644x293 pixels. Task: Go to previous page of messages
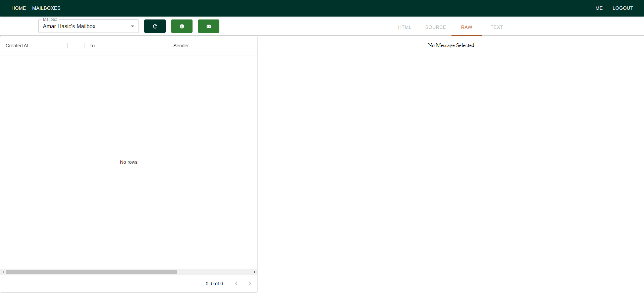click(236, 284)
